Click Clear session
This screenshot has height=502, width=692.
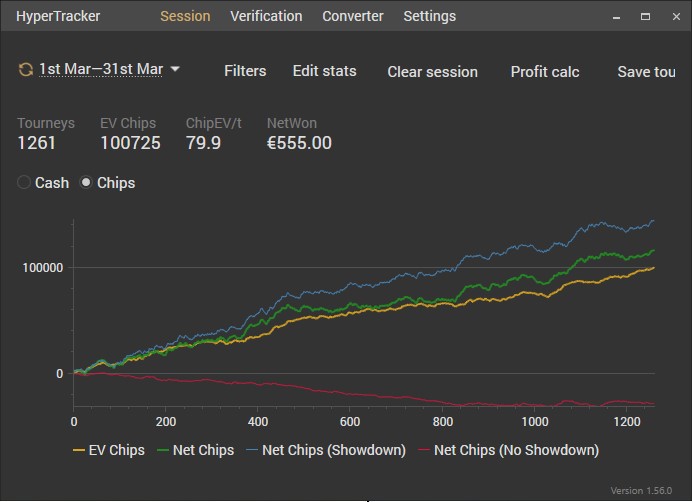point(432,71)
